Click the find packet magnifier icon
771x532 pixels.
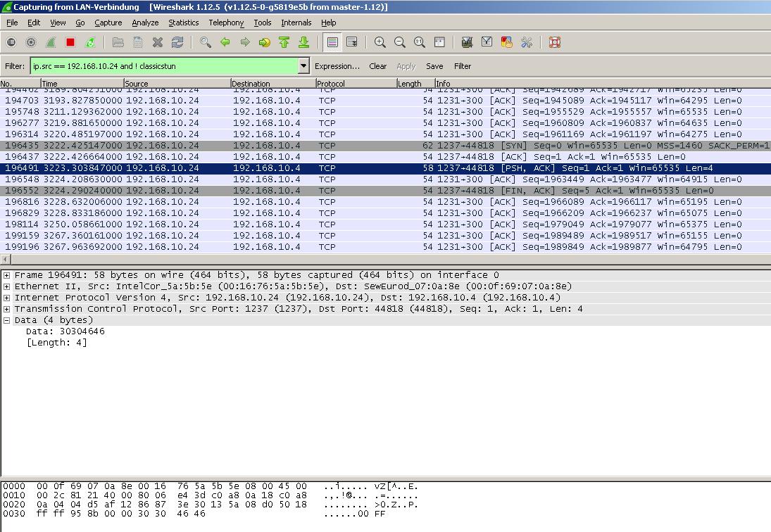point(206,42)
